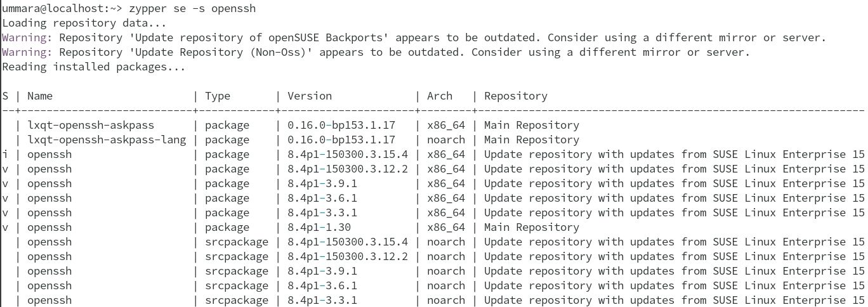Click the 'Reading installed packages...' line
This screenshot has width=868, height=307.
tap(93, 67)
